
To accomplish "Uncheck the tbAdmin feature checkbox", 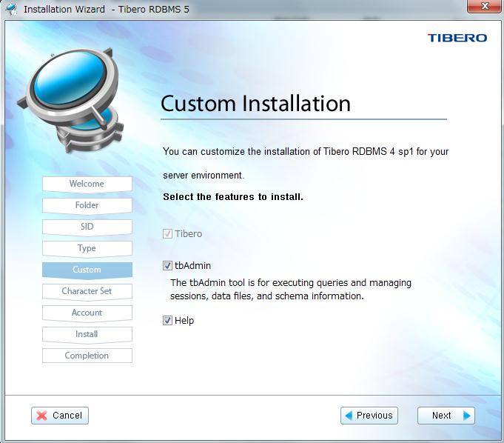I will pos(167,265).
